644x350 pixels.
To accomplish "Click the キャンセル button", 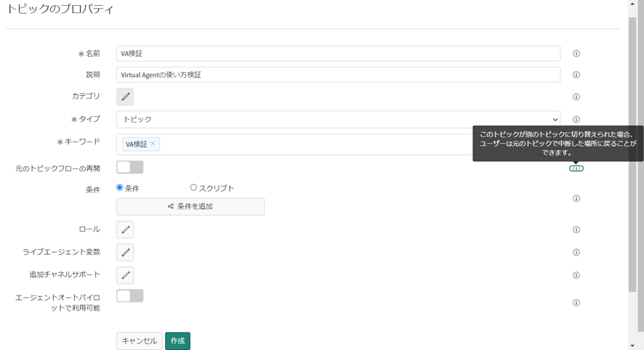I will pos(140,341).
